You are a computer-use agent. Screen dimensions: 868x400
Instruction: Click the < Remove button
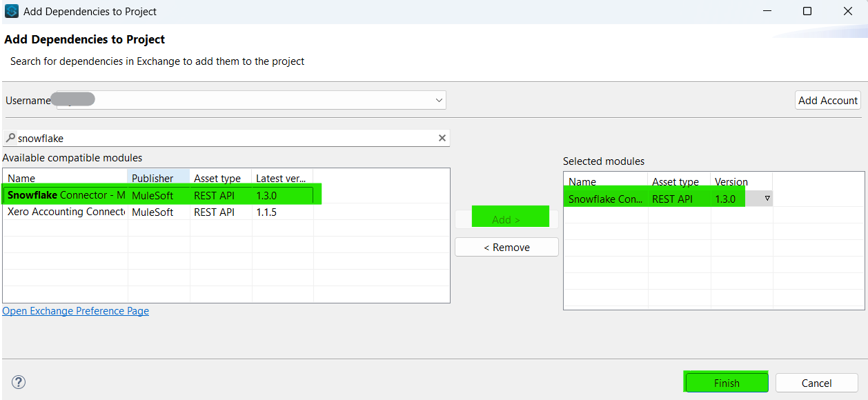(506, 248)
